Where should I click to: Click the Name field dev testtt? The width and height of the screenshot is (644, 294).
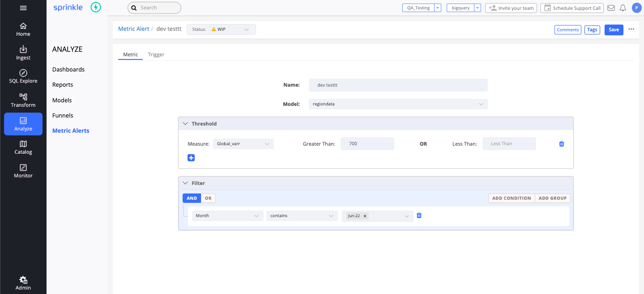tap(398, 85)
